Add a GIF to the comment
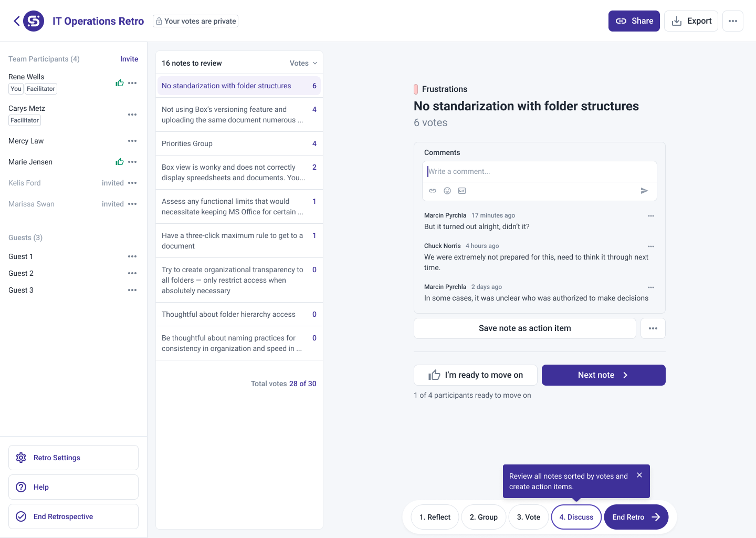 click(462, 191)
